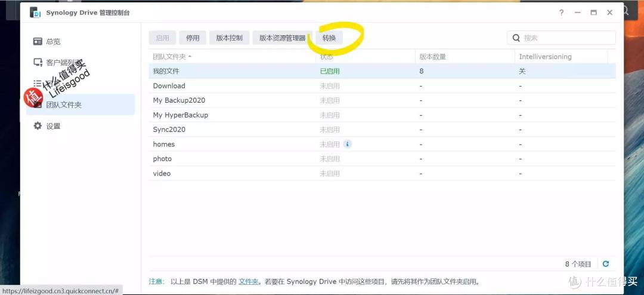644x295 pixels.
Task: Open 版本控制 version control
Action: coord(229,38)
